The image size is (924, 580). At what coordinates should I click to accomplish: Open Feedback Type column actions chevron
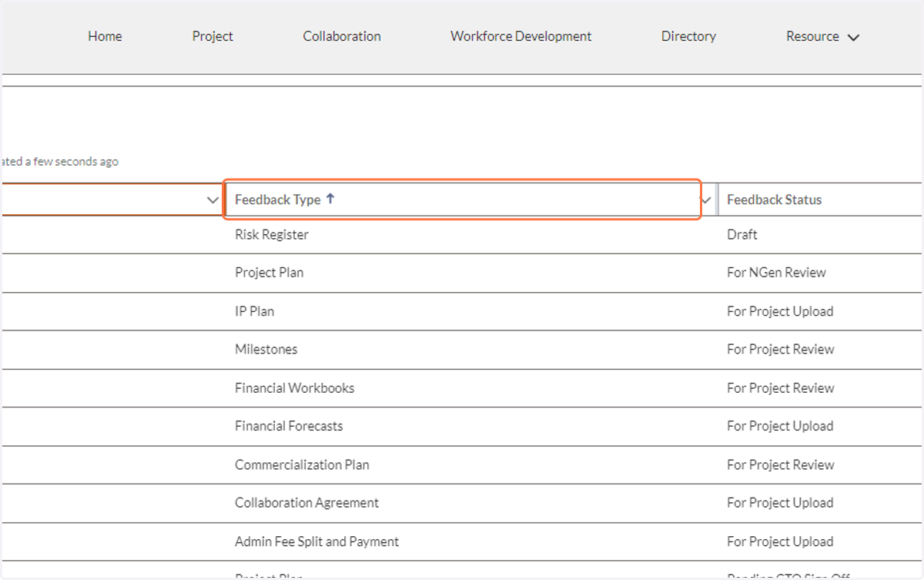[x=705, y=199]
